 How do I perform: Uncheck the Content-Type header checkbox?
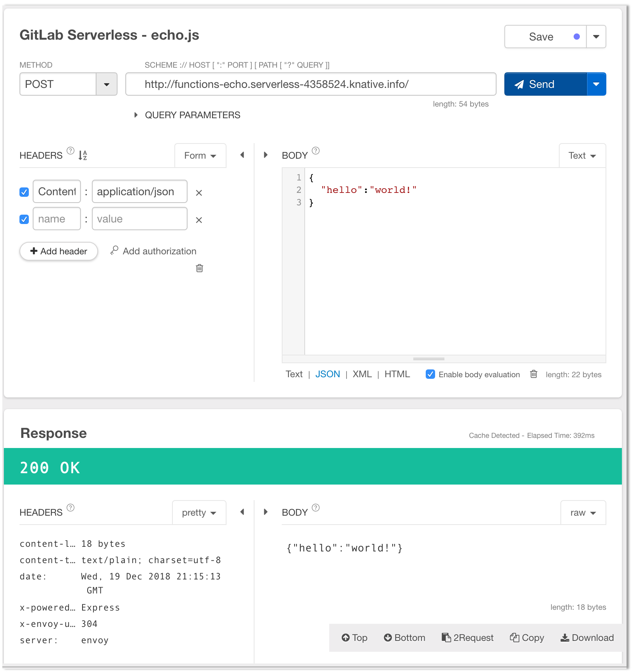tap(24, 192)
